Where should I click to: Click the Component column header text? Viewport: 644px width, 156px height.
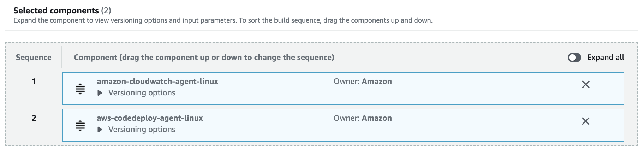tap(204, 58)
